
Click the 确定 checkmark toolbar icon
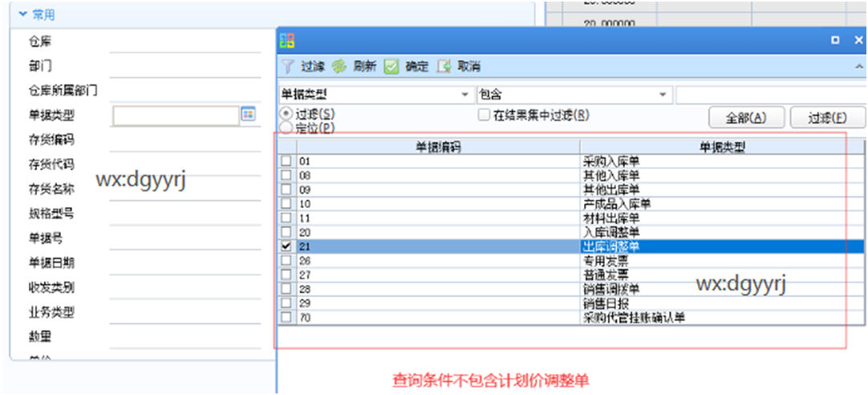[x=391, y=67]
